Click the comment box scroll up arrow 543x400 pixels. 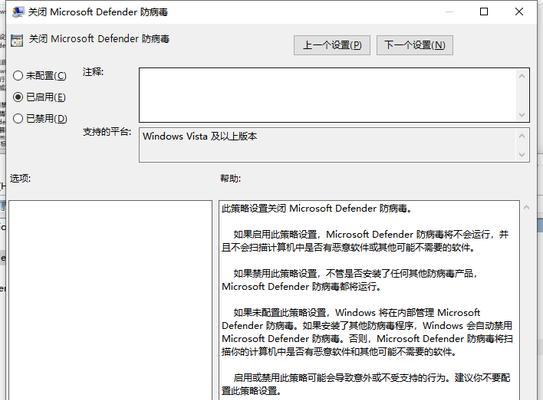[522, 76]
